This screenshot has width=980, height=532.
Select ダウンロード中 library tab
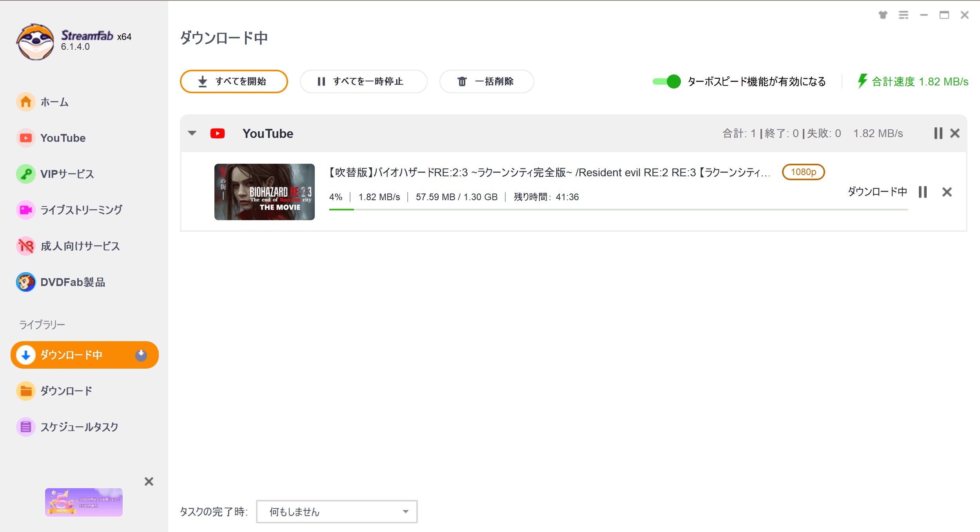84,355
